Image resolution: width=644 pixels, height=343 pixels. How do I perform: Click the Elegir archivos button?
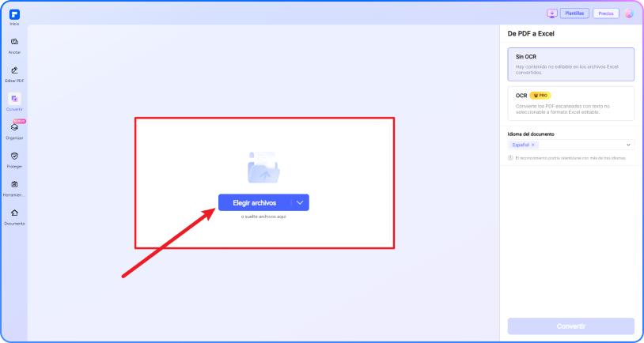pos(255,202)
